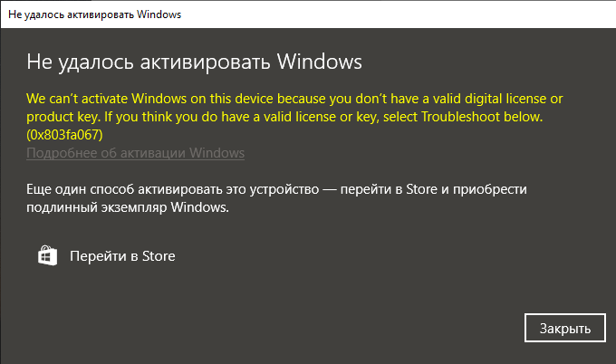Click the phrase digital license in the error
This screenshot has width=616, height=364.
coord(505,99)
